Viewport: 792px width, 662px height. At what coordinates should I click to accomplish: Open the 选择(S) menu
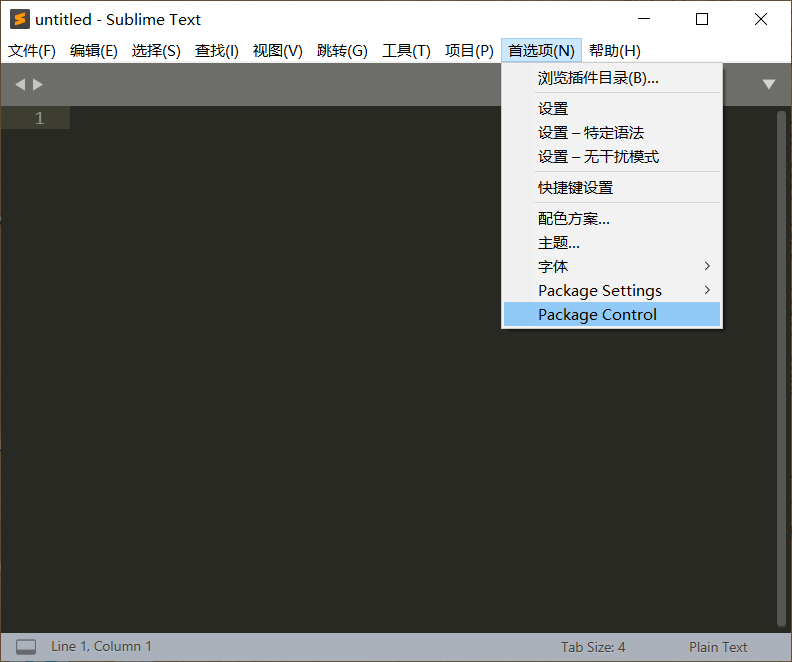(156, 51)
